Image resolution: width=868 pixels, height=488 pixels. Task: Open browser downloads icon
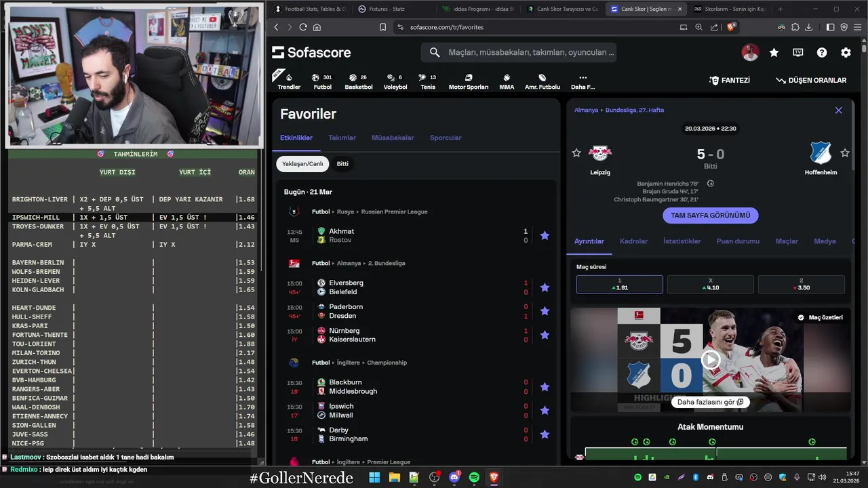point(809,27)
